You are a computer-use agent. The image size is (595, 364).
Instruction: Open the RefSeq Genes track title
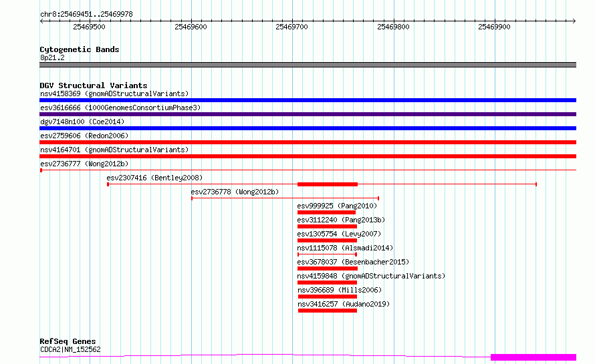coord(68,341)
